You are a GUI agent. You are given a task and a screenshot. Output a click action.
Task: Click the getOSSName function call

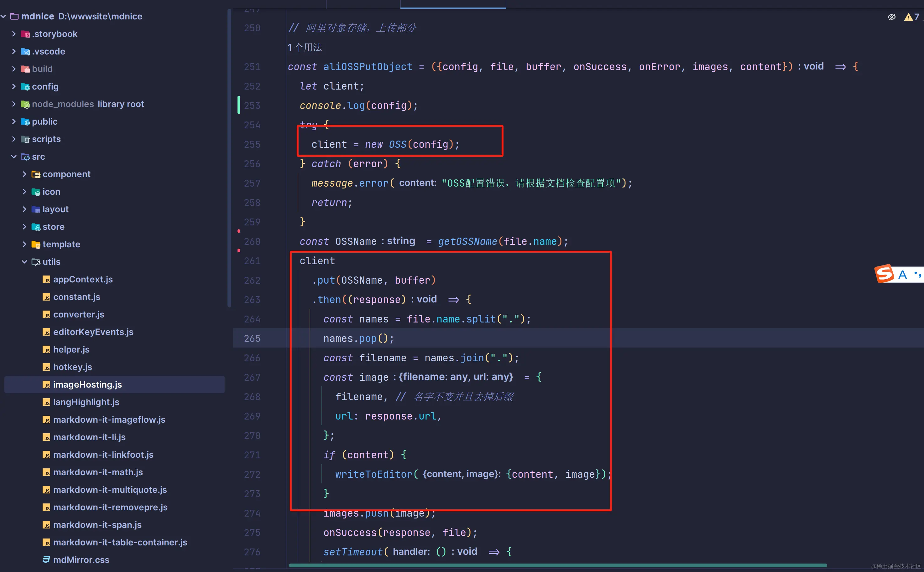tap(467, 241)
